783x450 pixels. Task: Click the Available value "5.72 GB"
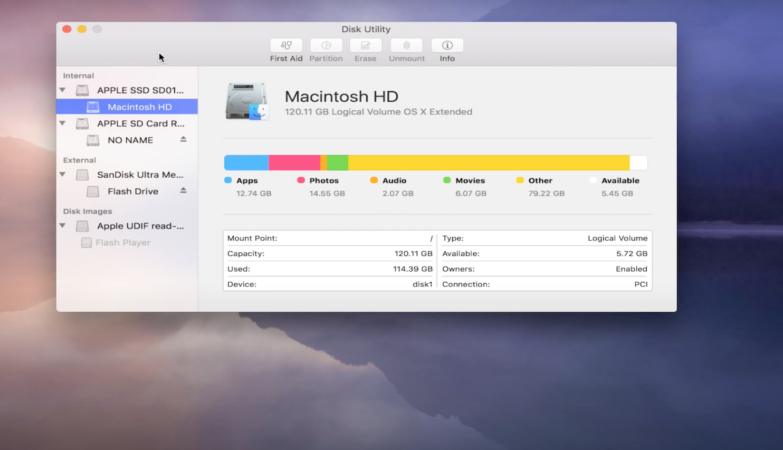(632, 254)
